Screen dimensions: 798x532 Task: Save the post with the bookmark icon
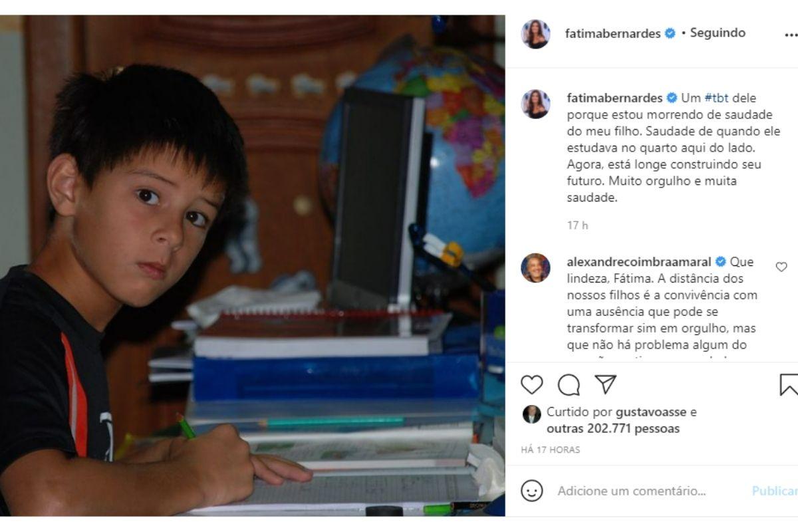pyautogui.click(x=789, y=385)
